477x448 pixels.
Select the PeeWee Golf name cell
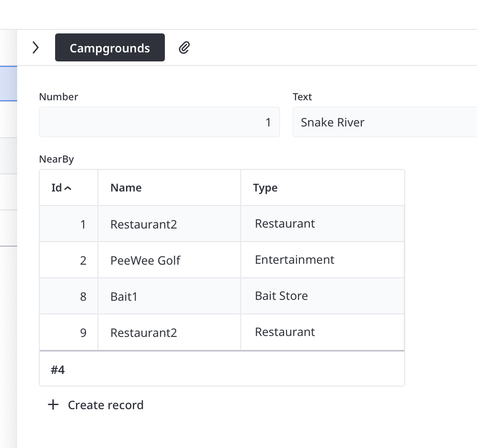click(x=145, y=261)
